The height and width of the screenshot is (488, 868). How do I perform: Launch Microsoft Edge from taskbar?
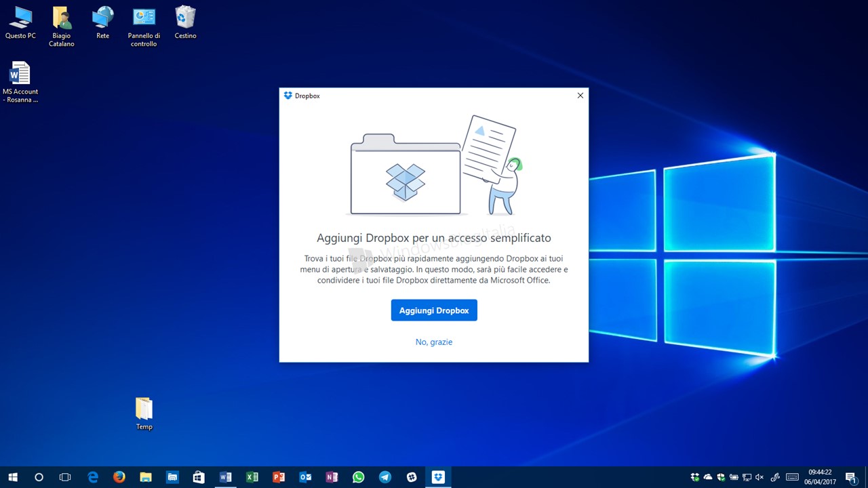tap(93, 477)
